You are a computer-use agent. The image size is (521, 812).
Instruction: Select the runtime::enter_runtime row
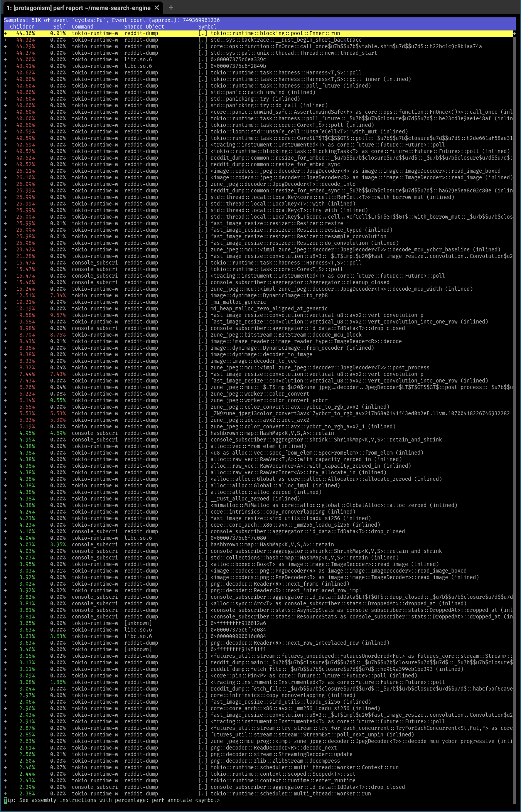258,780
